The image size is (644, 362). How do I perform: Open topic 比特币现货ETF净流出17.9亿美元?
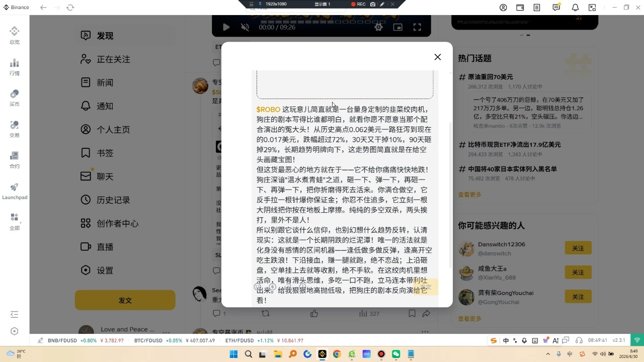pyautogui.click(x=514, y=144)
